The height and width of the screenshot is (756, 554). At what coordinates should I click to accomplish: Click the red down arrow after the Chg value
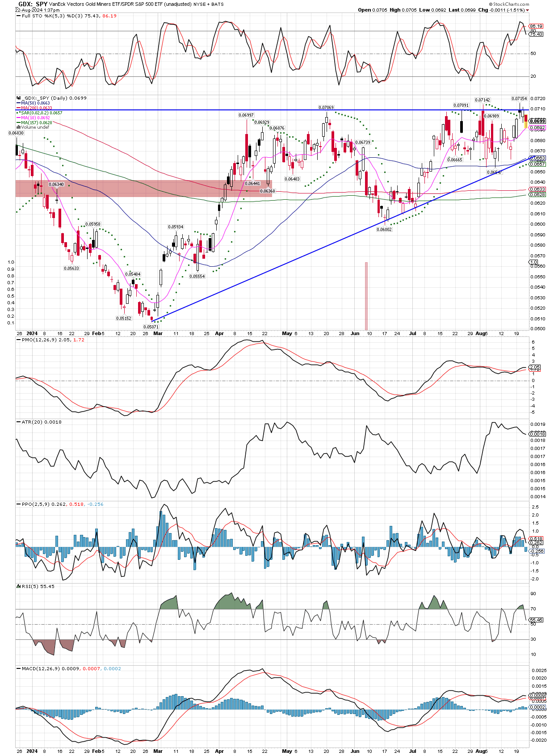click(528, 10)
